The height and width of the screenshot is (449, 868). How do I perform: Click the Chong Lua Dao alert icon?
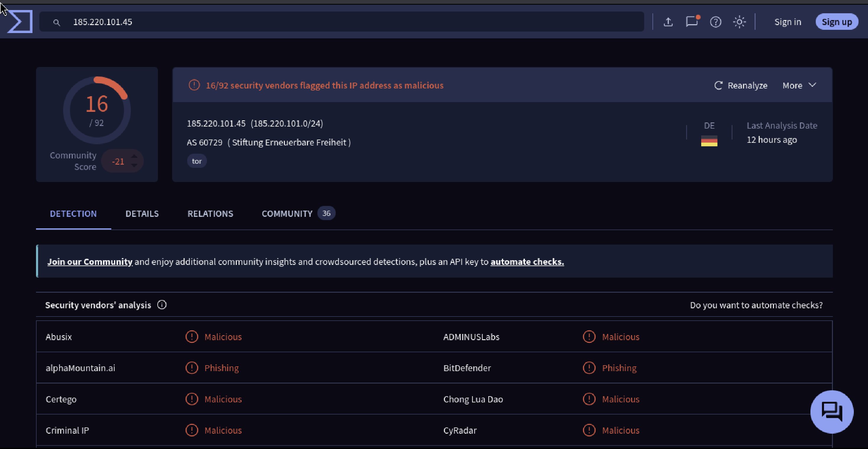(x=589, y=399)
